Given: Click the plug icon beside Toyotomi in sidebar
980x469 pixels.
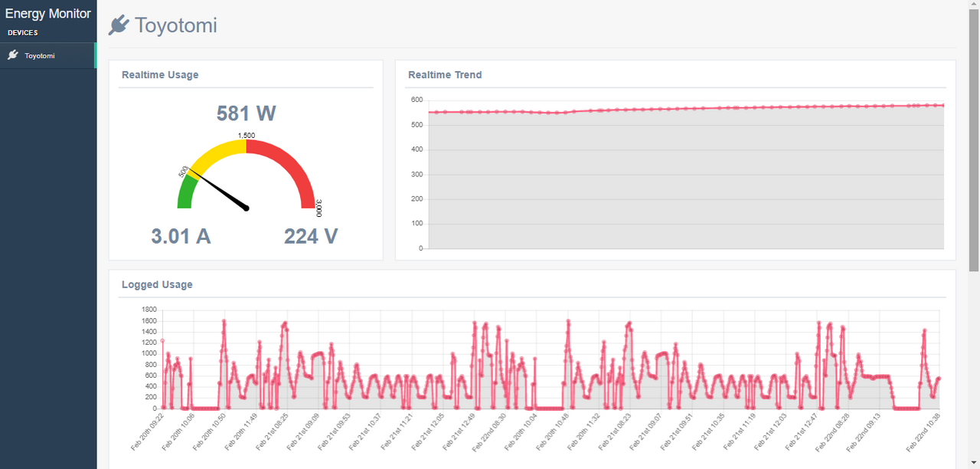Looking at the screenshot, I should (x=12, y=55).
